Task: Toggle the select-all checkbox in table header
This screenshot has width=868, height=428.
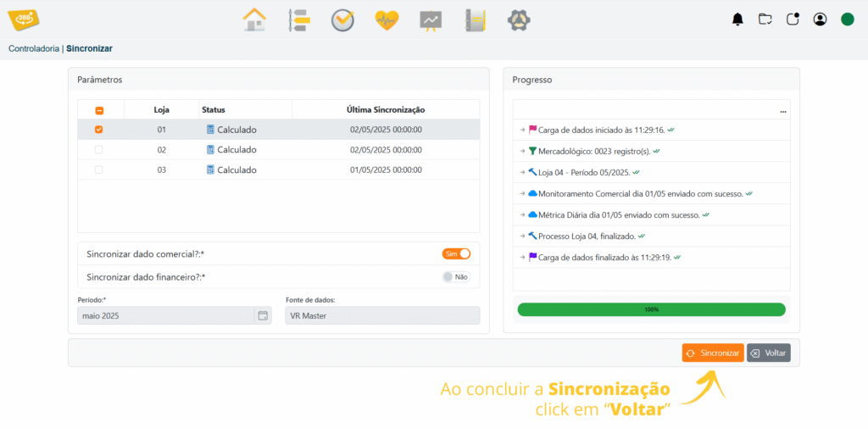Action: (100, 110)
